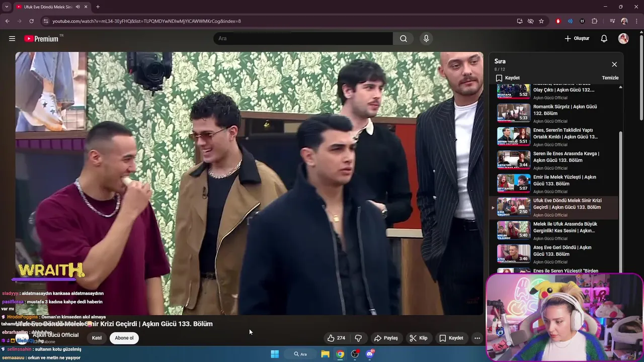Open the notifications bell
Screen dimensions: 644x362
click(x=604, y=39)
